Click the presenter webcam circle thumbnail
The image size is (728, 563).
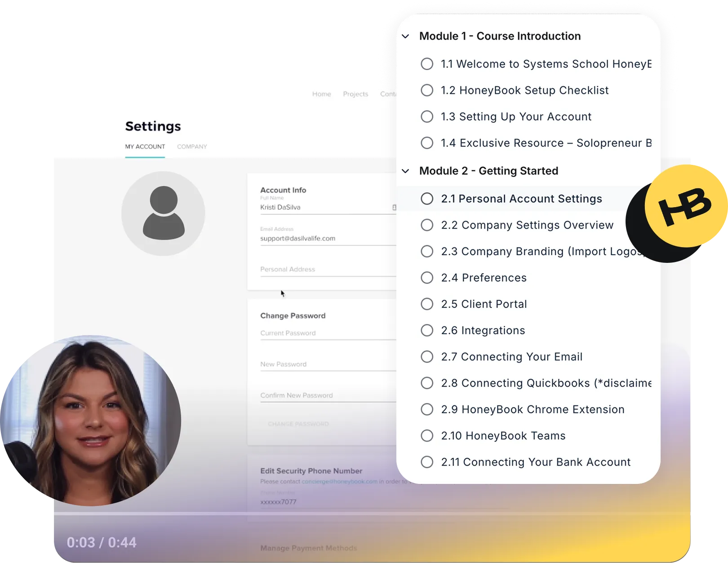[x=91, y=421]
